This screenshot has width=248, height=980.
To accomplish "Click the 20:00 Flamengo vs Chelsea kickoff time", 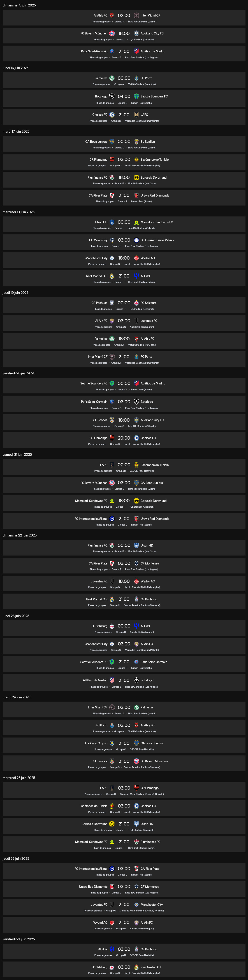I will [124, 438].
